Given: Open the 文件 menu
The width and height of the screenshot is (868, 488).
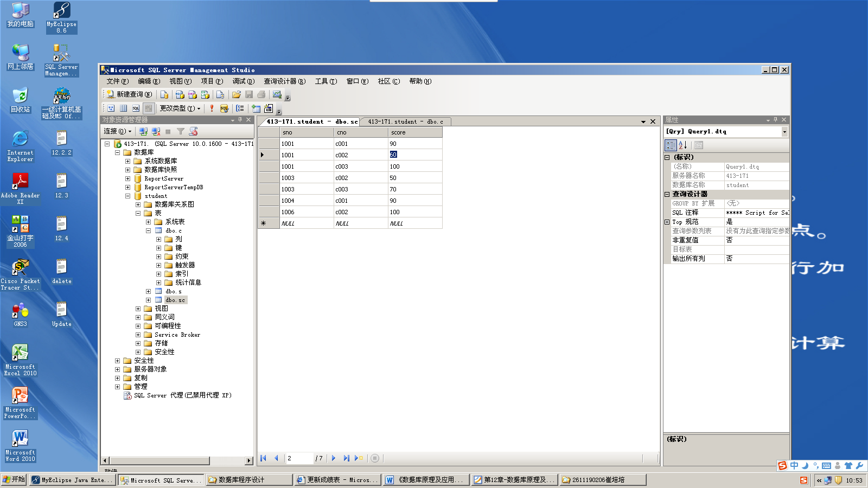Looking at the screenshot, I should click(117, 81).
